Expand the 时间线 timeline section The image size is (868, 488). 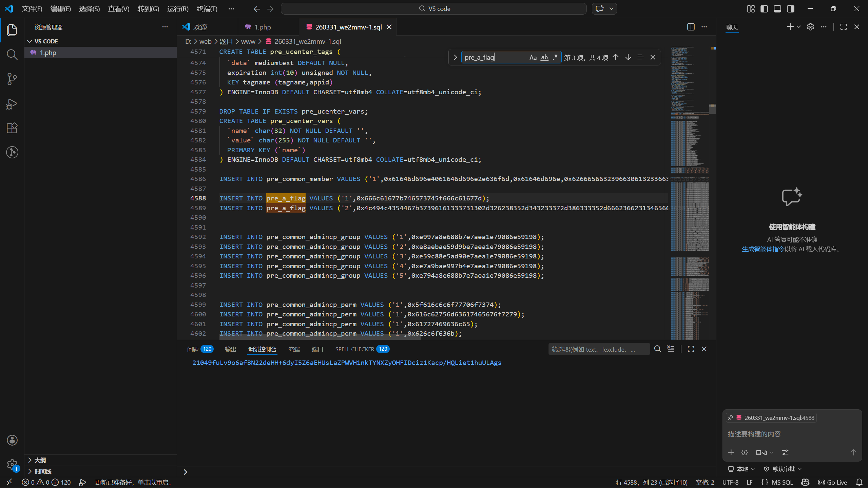(x=43, y=471)
